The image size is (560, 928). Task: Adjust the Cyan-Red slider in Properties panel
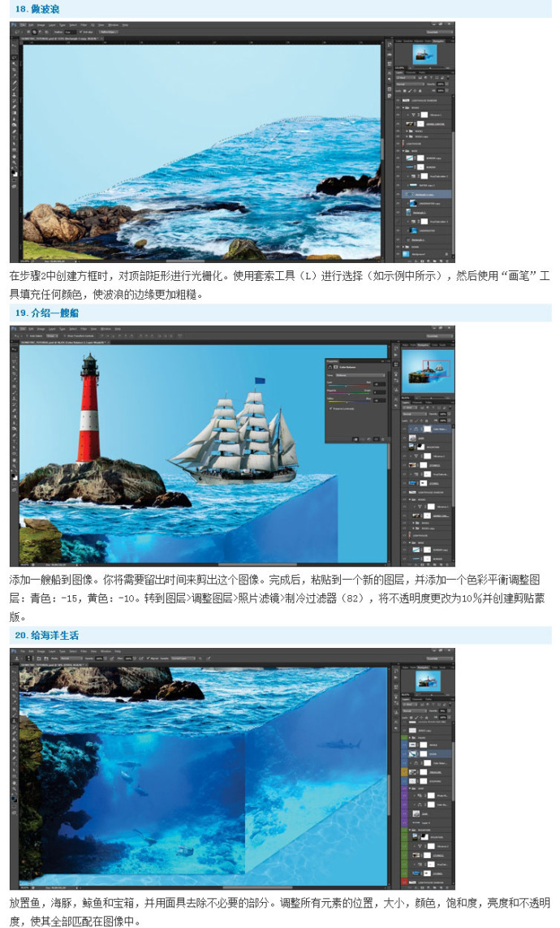(349, 386)
